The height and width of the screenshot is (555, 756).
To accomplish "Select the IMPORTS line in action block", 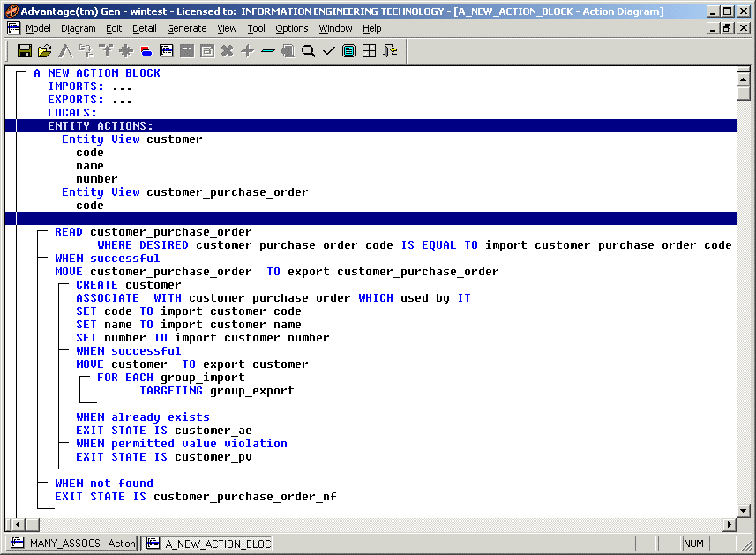I will [89, 86].
